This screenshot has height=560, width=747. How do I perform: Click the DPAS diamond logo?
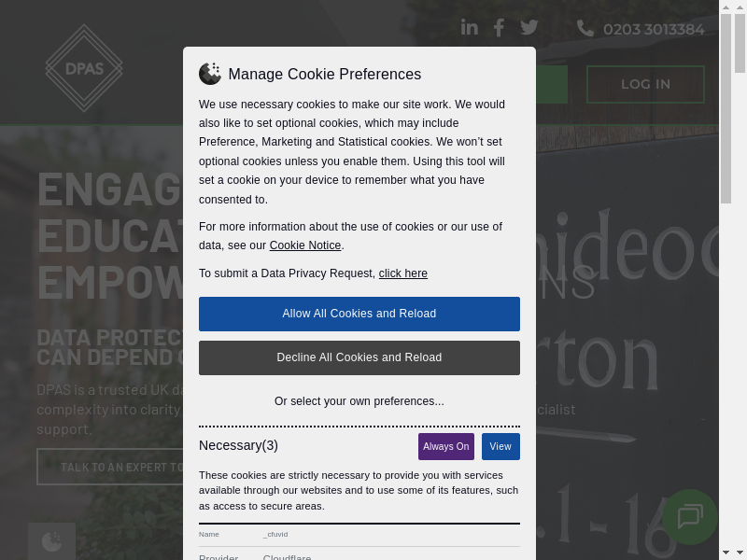click(x=84, y=67)
